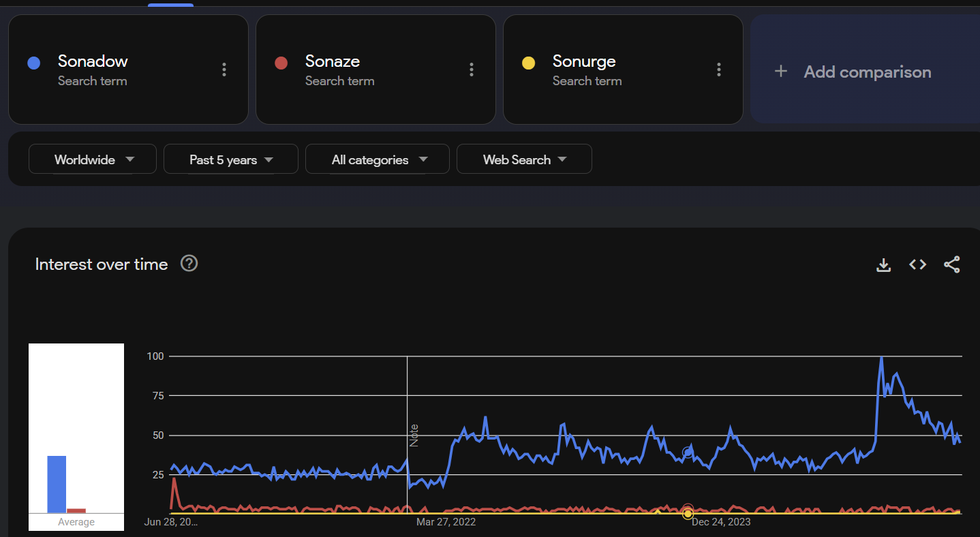Open the All categories dropdown

378,159
